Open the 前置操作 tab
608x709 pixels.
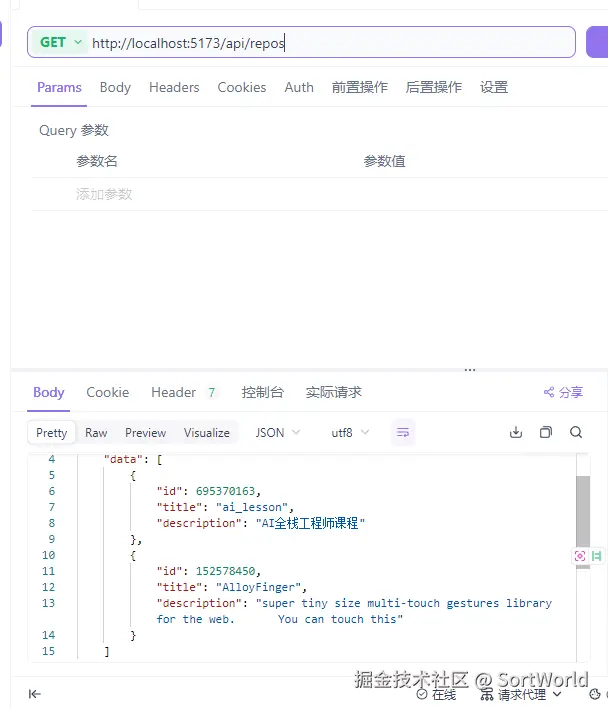tap(360, 87)
